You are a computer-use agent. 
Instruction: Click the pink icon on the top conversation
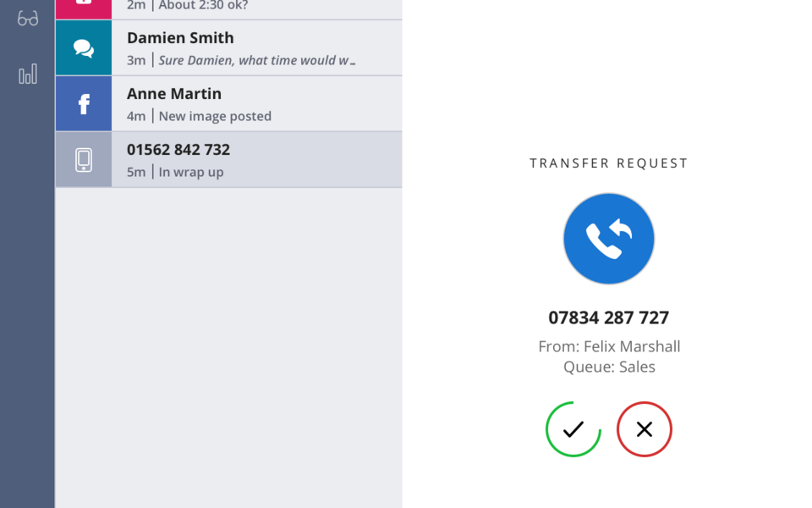tap(84, 8)
